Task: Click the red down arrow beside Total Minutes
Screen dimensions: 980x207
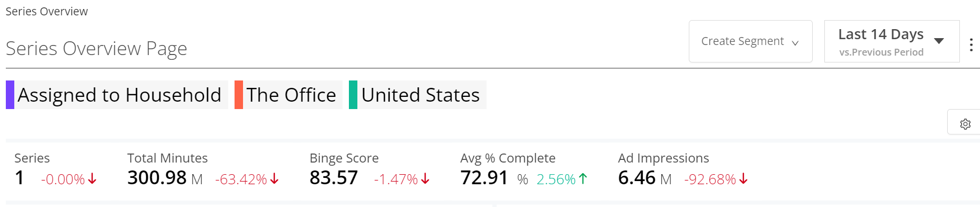Action: click(x=274, y=179)
